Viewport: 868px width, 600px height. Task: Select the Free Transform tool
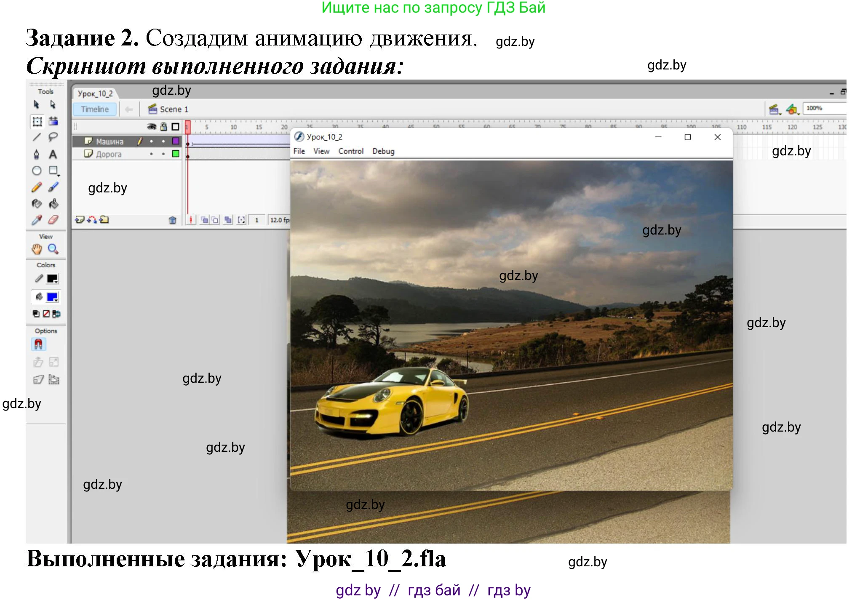37,121
